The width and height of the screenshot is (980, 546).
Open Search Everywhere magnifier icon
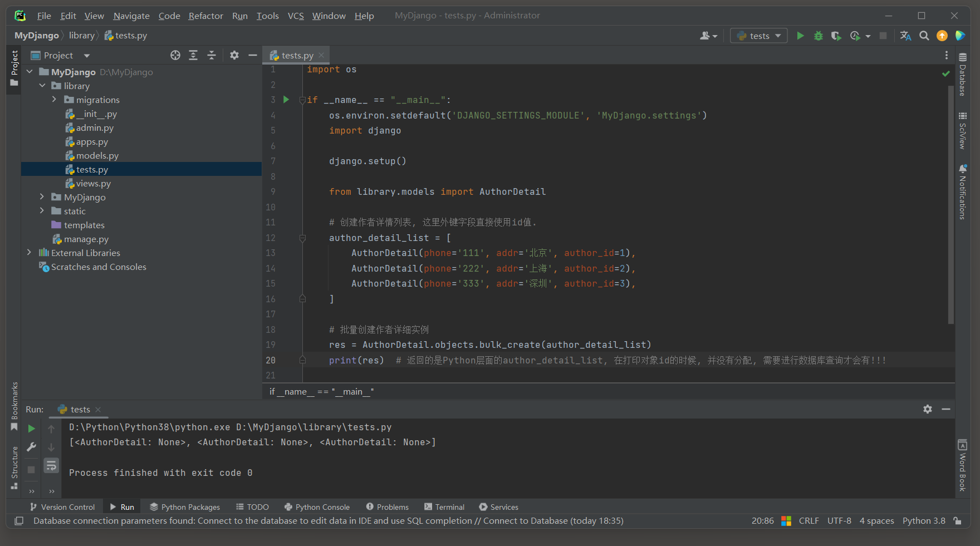(x=924, y=36)
